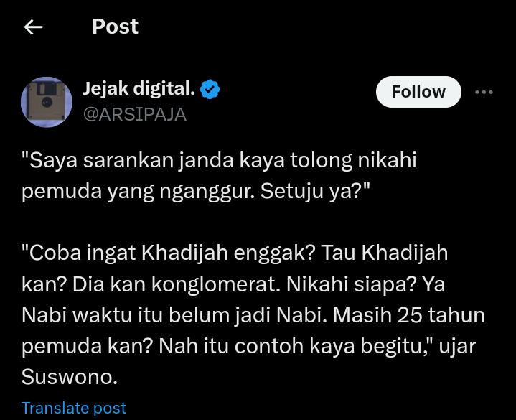The height and width of the screenshot is (420, 516).
Task: Click the name "Suswono." ending the post
Action: (70, 376)
